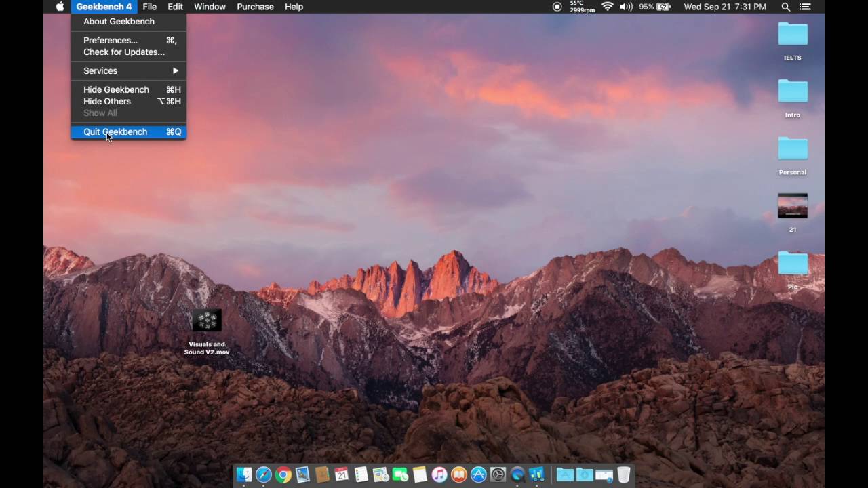The image size is (868, 488).
Task: Open the File menu
Action: [150, 7]
